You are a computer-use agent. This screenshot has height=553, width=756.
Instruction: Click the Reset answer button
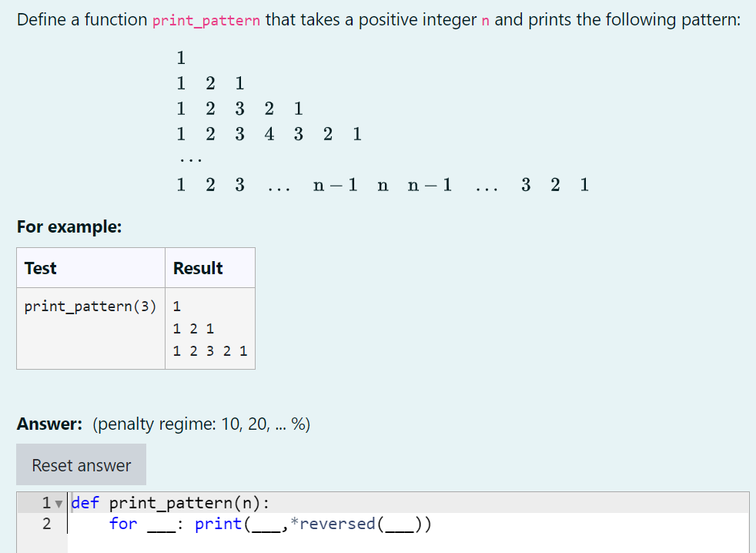81,464
